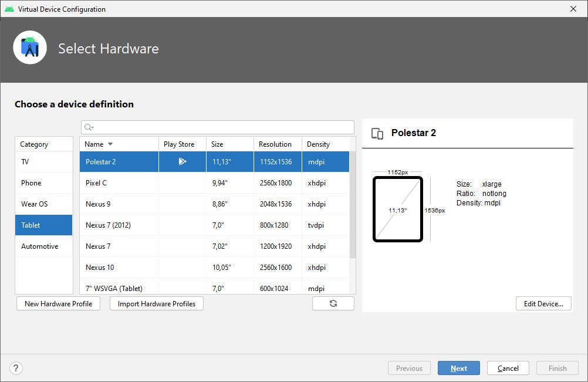Screen dimensions: 588x382
Task: Select the Automotive category
Action: tap(44, 246)
